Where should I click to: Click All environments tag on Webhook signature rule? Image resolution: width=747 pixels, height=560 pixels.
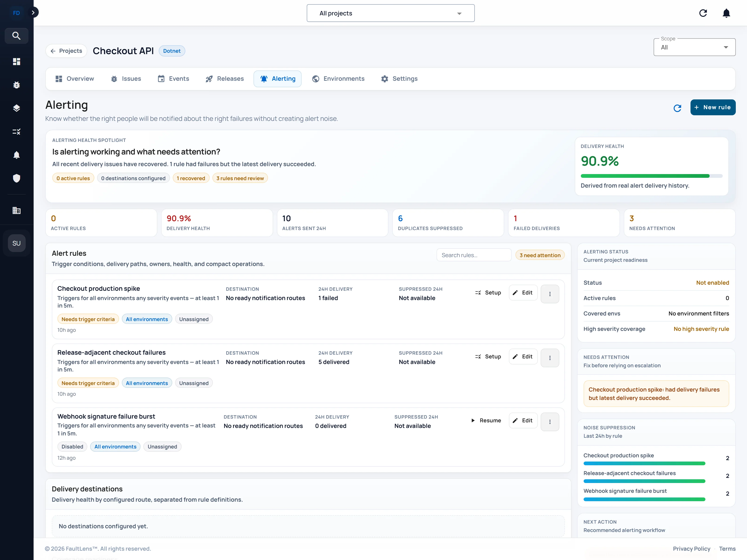pyautogui.click(x=116, y=447)
